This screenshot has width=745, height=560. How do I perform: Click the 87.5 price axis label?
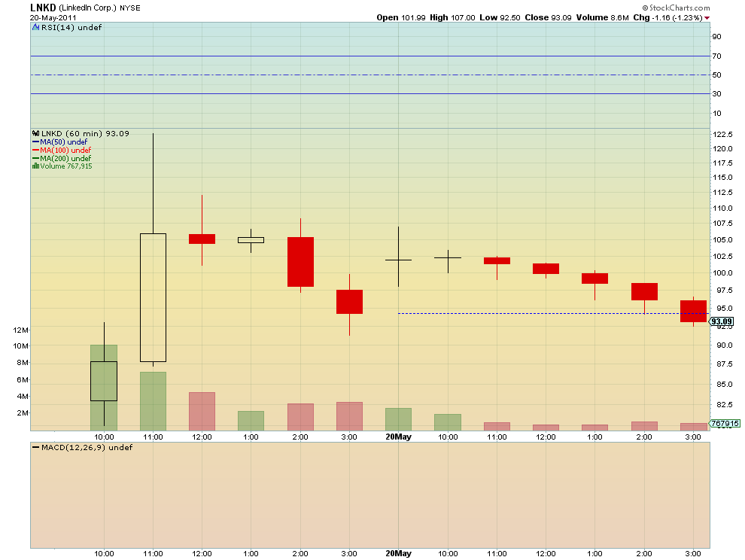pyautogui.click(x=725, y=364)
